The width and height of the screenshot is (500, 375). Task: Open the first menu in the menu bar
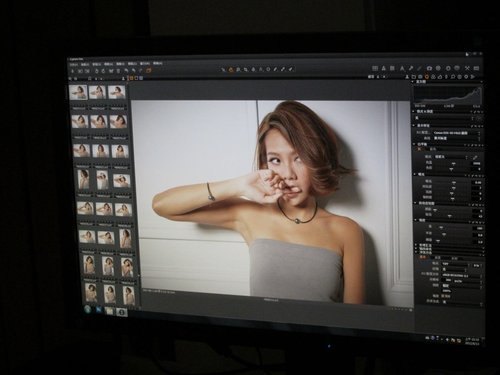click(x=73, y=64)
